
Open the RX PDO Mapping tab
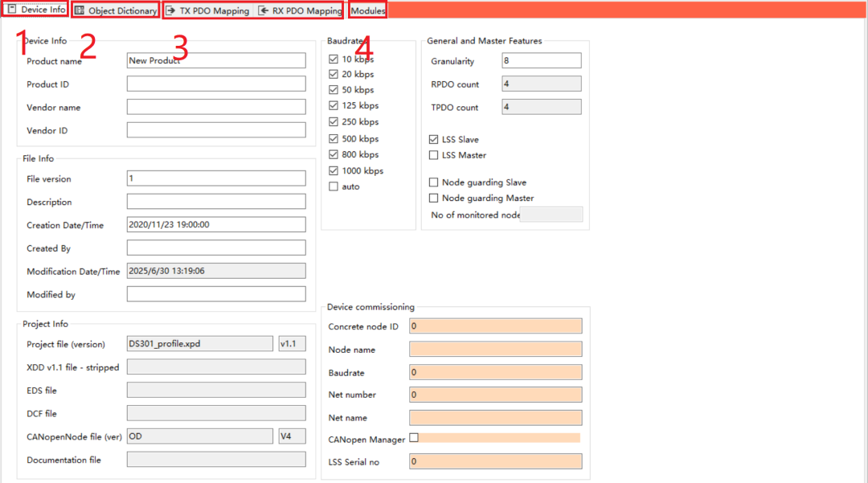(x=300, y=11)
